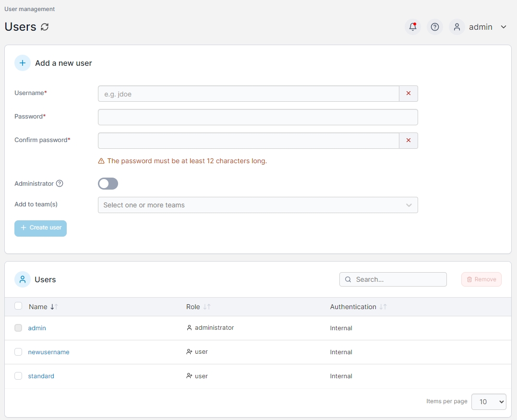This screenshot has height=420, width=517.
Task: Open the help question mark icon
Action: 435,27
